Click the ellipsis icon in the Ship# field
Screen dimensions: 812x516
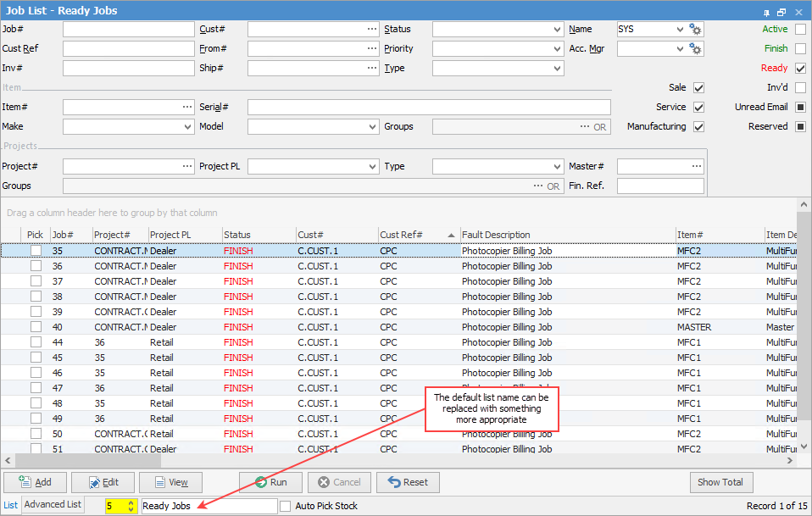click(x=371, y=69)
